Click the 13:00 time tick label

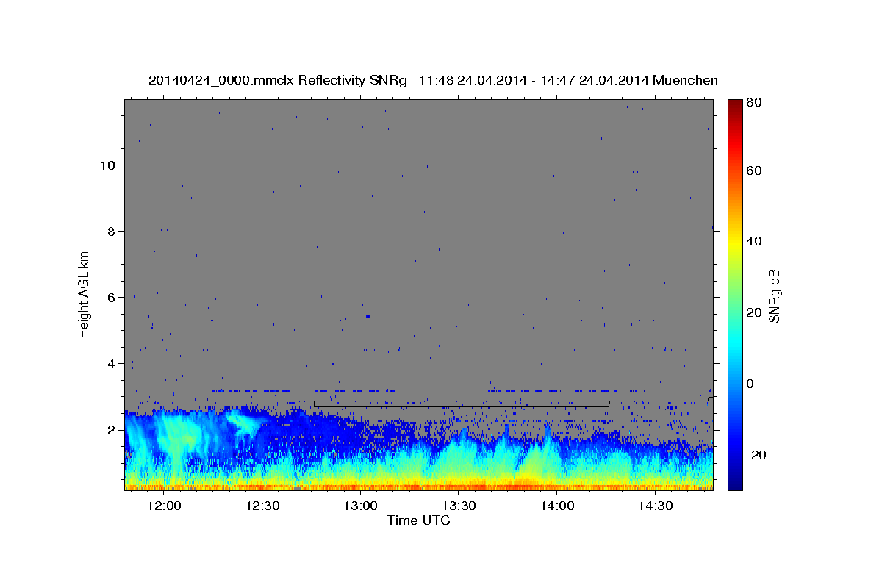pyautogui.click(x=361, y=506)
